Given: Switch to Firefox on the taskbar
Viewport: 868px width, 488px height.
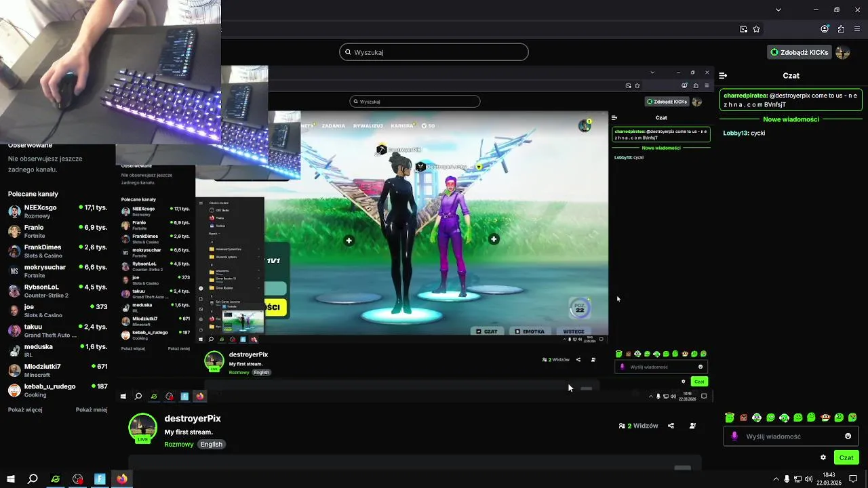Looking at the screenshot, I should click(x=122, y=479).
